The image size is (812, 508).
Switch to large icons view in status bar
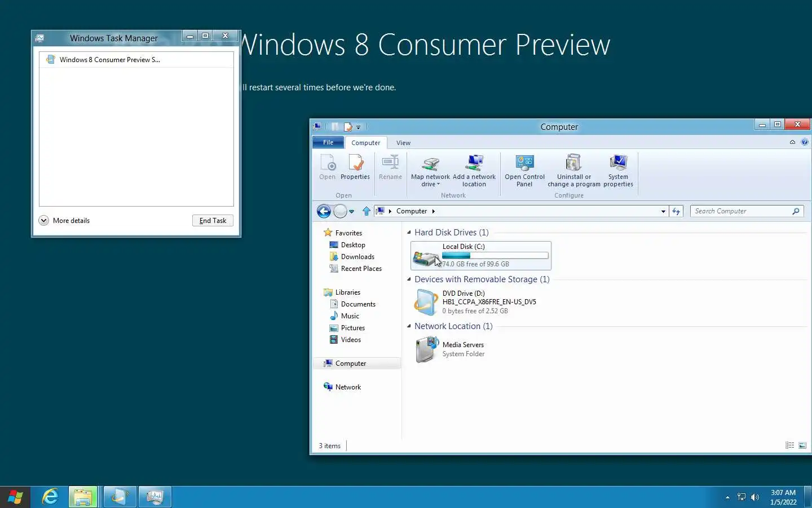click(x=802, y=445)
